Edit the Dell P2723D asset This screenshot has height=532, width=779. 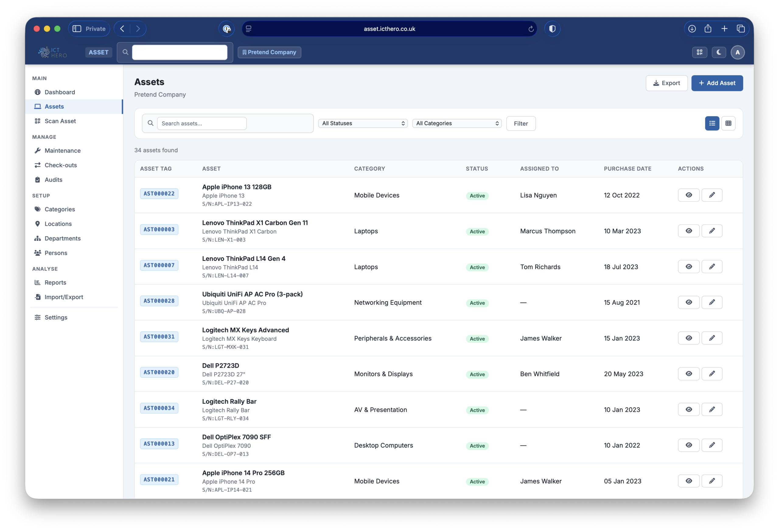tap(712, 374)
